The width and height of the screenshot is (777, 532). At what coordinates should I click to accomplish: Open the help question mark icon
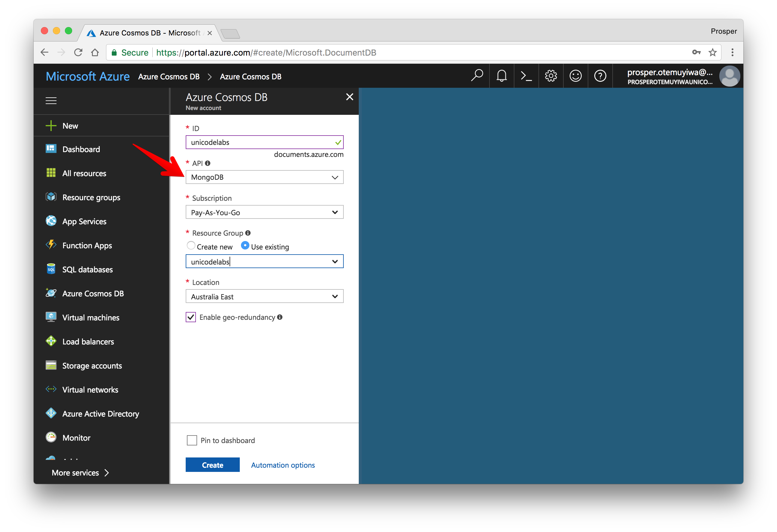600,76
